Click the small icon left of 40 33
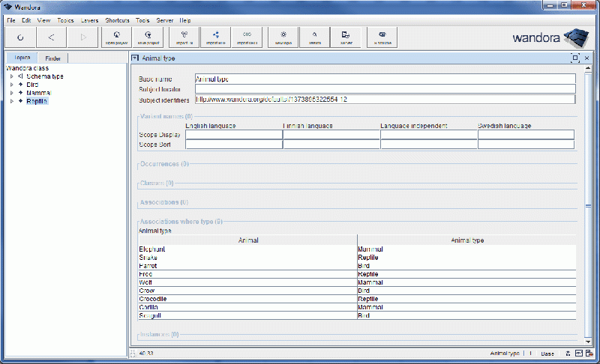This screenshot has width=600, height=364. pos(133,354)
